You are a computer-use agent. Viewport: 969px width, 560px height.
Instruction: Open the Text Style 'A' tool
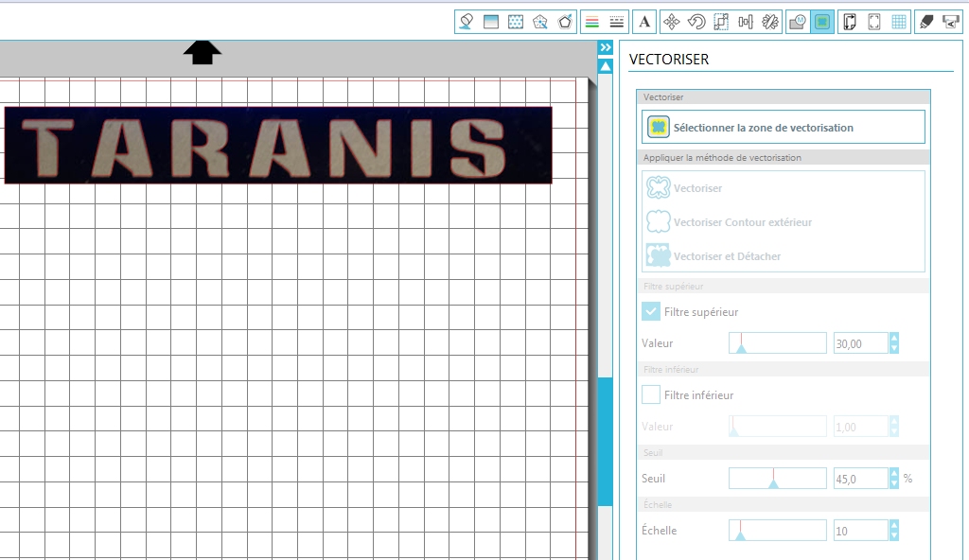(x=644, y=23)
